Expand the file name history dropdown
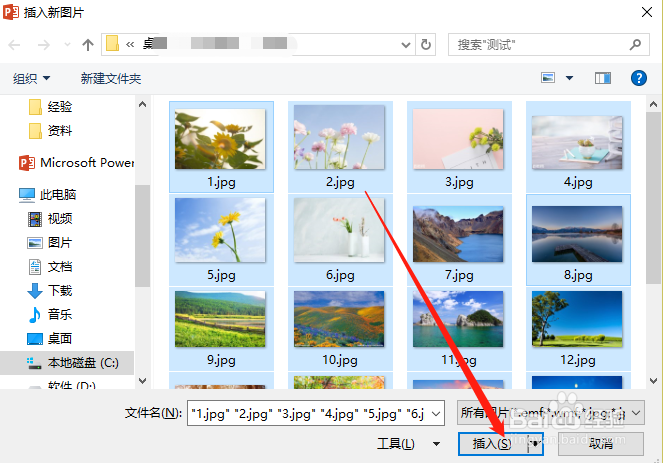 pos(436,414)
